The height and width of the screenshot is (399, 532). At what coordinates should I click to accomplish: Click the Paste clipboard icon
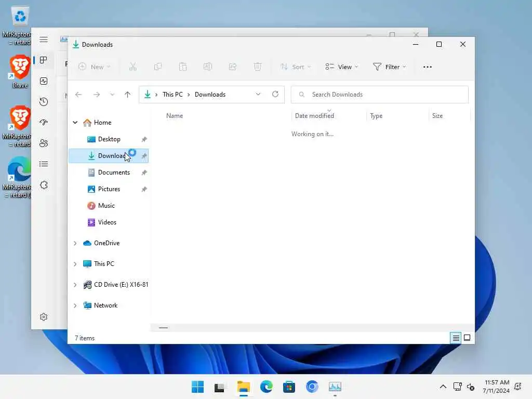183,67
